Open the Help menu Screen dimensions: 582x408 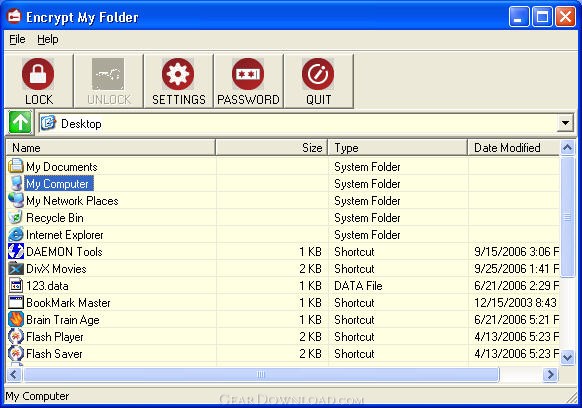(x=48, y=39)
